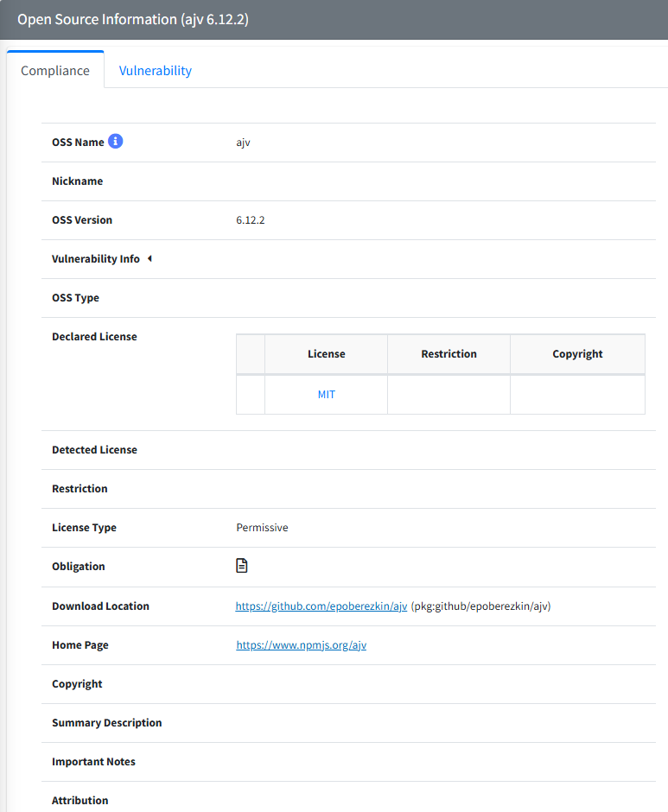Select the OSS version value 6.12.2
This screenshot has height=812, width=668.
[x=251, y=220]
